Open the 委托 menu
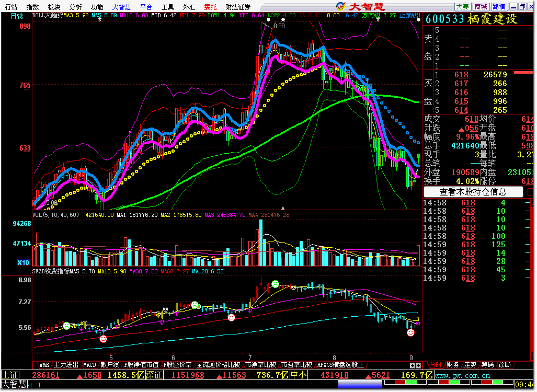Viewport: 537px width, 392px height. click(x=210, y=7)
